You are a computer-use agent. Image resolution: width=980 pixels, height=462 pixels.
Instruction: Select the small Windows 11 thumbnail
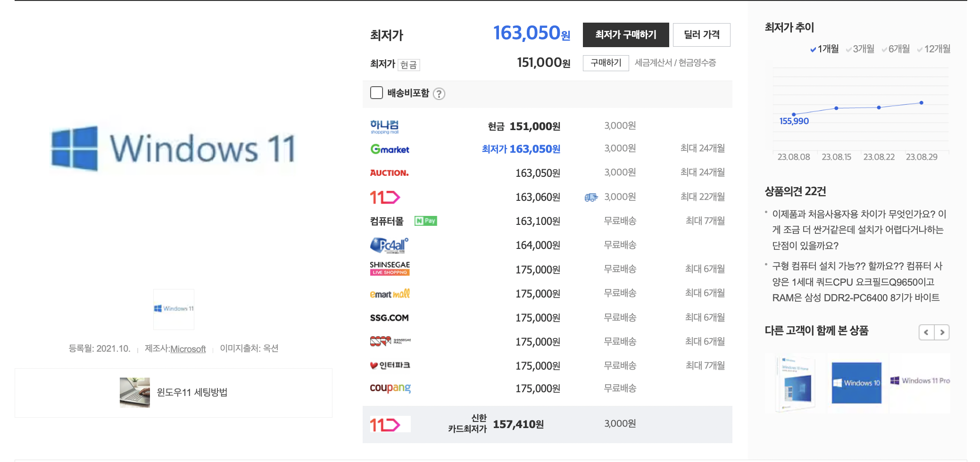pos(174,309)
